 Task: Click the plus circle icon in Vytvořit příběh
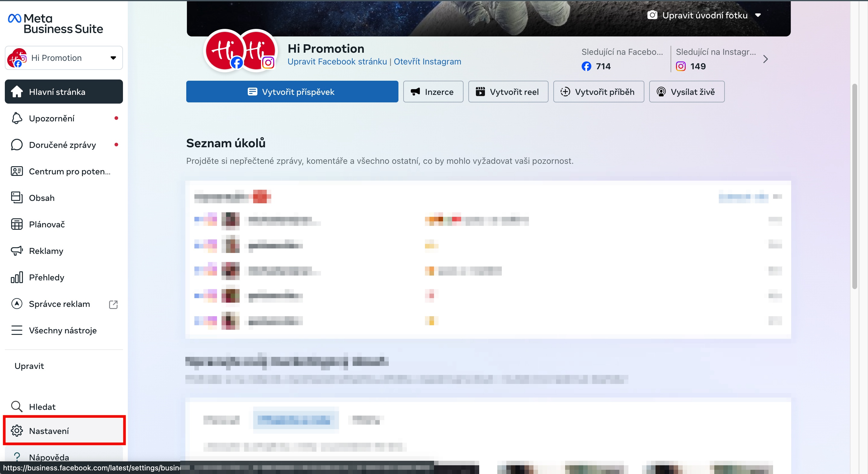[x=565, y=92]
